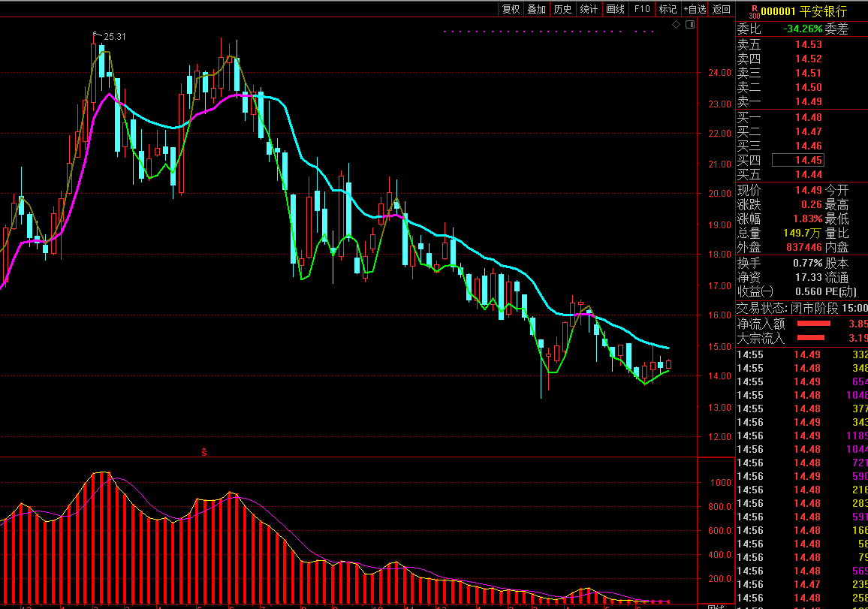
Task: Click the 返回 back button
Action: coord(721,9)
